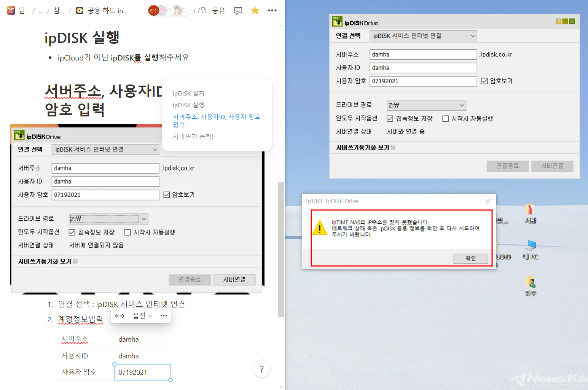The image size is (588, 390).
Task: Open the 진주 user folder desktop icon
Action: pos(531,286)
